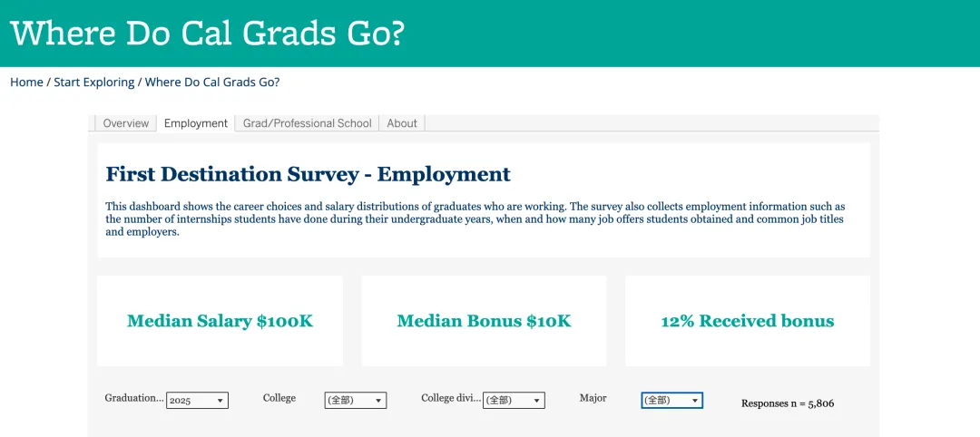Click the College division dropdown arrow
The image size is (980, 437).
click(x=536, y=401)
